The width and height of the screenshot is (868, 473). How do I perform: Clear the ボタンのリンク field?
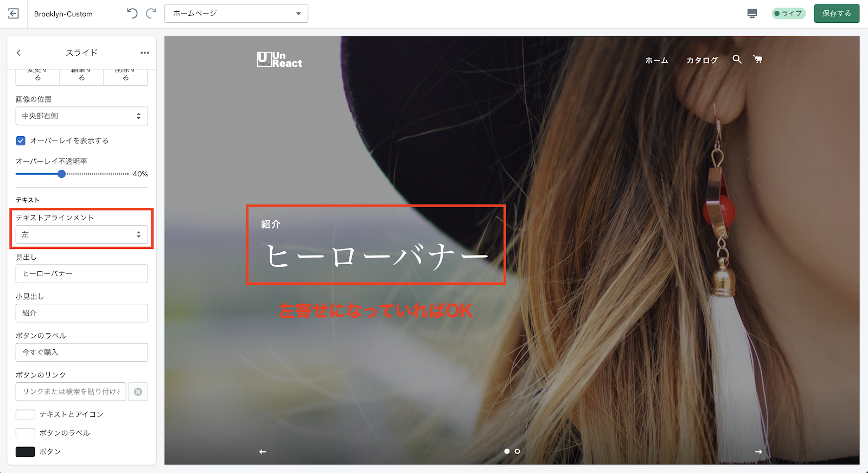pos(138,392)
